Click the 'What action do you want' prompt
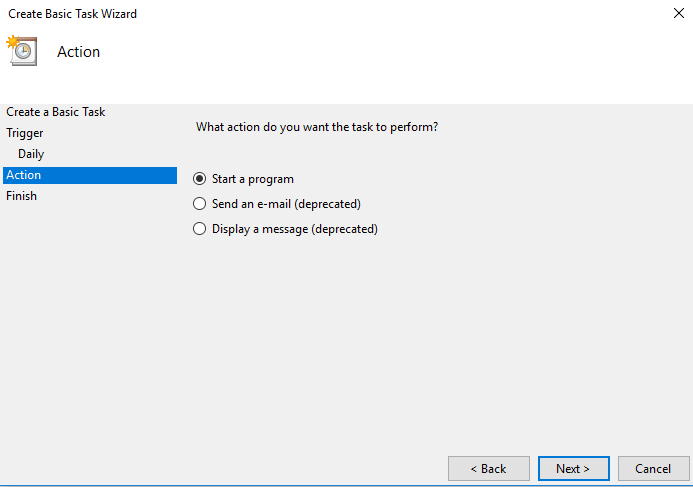 coord(317,127)
